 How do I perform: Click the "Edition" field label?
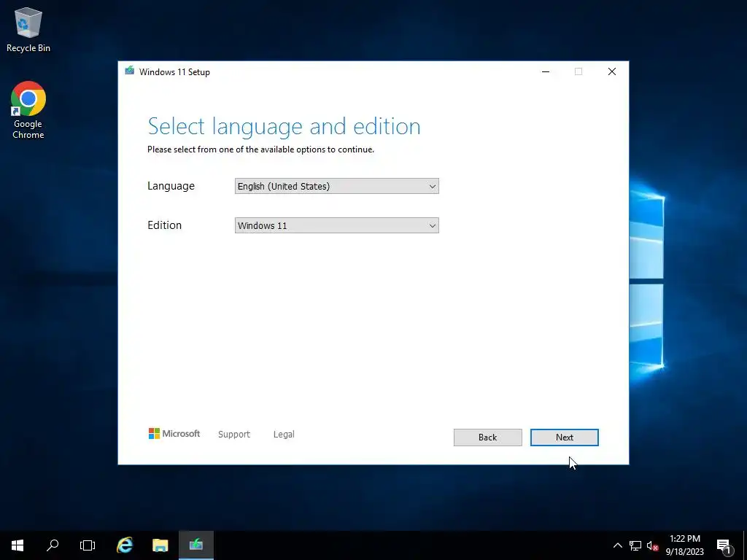click(x=164, y=225)
